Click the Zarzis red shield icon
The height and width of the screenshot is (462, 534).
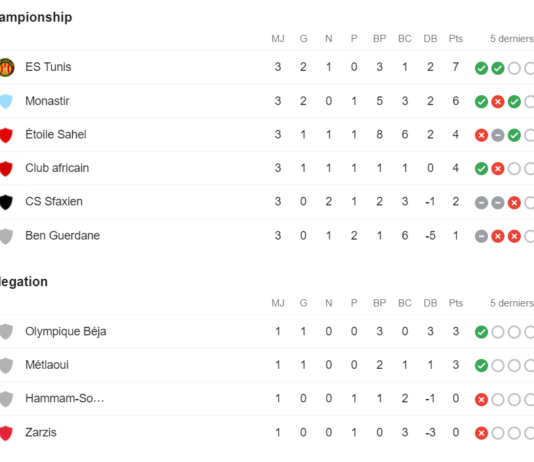click(6, 433)
